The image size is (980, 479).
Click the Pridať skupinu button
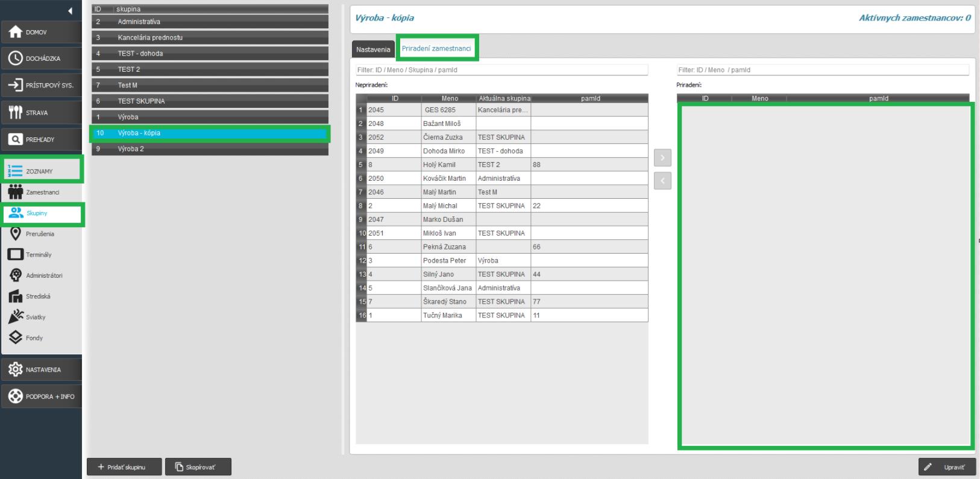pos(124,467)
